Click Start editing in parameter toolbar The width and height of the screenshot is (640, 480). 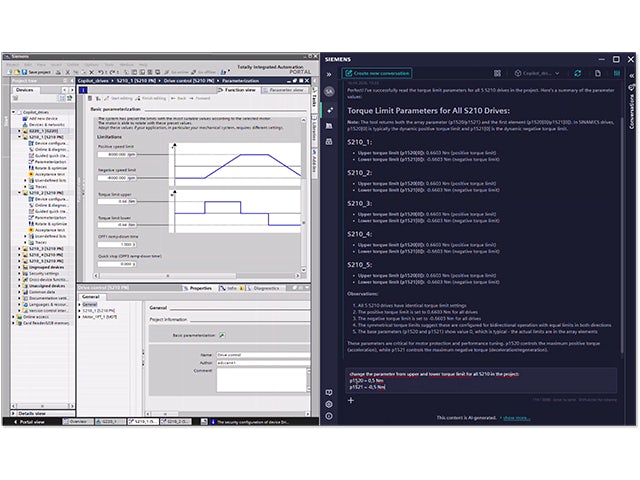118,98
